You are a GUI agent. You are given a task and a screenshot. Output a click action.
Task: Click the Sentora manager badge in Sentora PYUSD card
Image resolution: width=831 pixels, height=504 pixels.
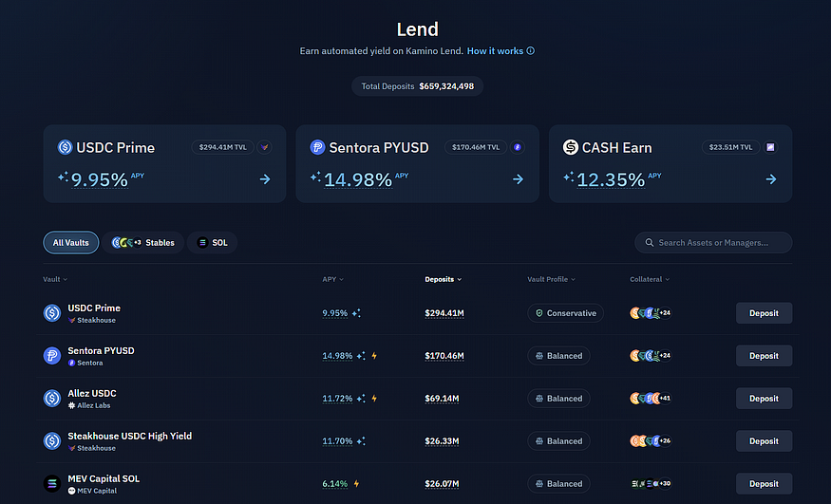518,147
